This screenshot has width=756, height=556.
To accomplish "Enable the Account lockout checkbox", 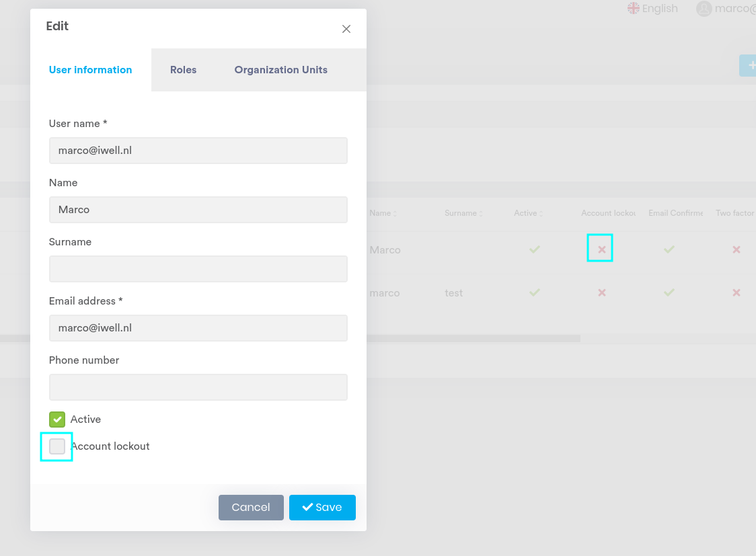I will click(x=57, y=446).
